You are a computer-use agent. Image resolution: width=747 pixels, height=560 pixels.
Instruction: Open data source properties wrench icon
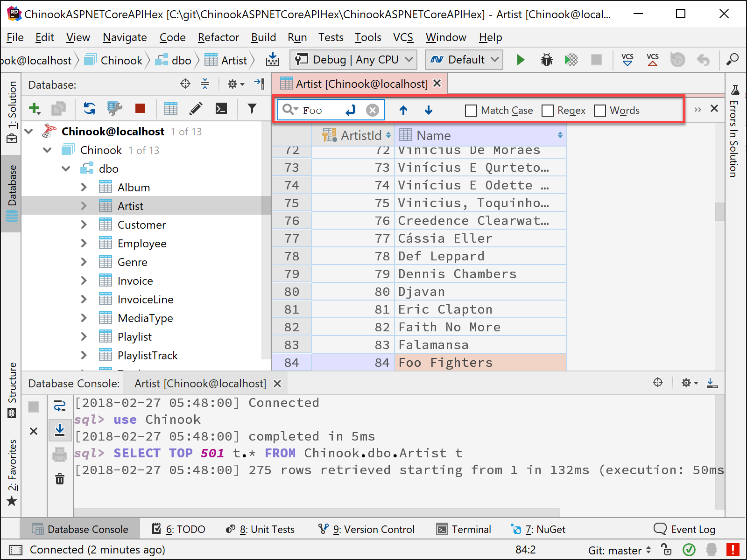click(x=114, y=109)
